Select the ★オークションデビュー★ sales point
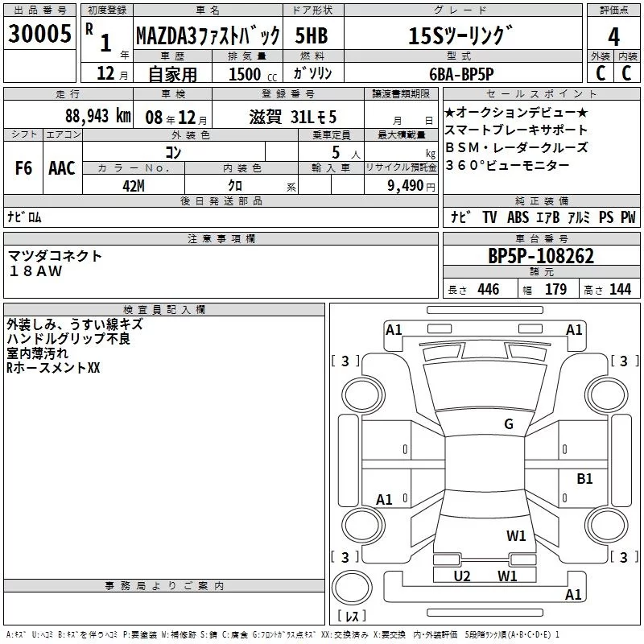Viewport: 644px width, 644px height. tap(516, 112)
